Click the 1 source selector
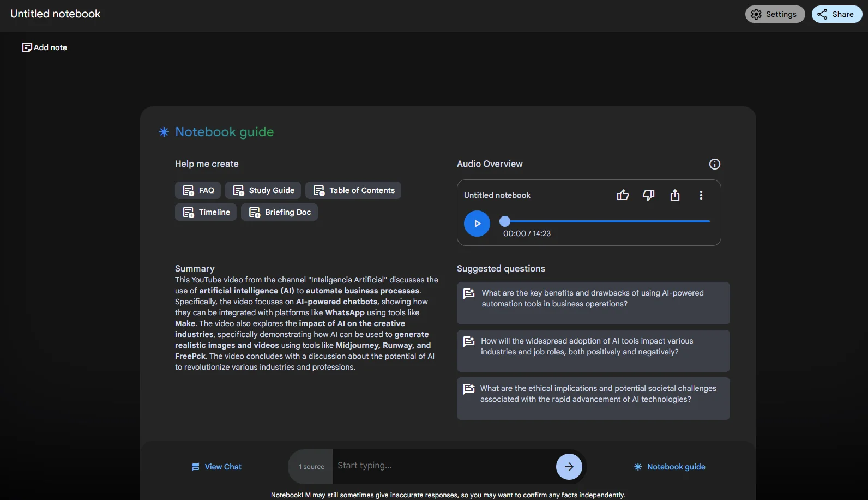 pyautogui.click(x=311, y=467)
